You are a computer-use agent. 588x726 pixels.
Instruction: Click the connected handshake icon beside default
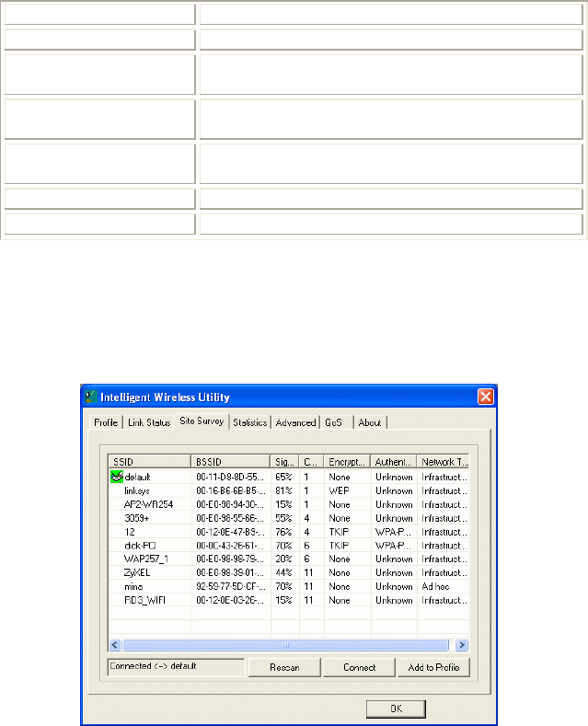pos(116,478)
